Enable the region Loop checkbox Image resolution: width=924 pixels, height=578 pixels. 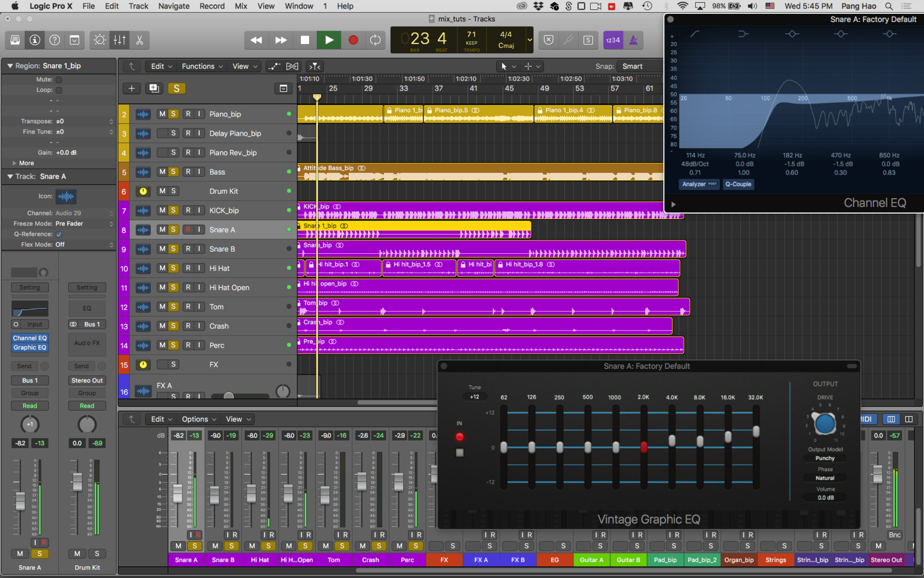[59, 90]
